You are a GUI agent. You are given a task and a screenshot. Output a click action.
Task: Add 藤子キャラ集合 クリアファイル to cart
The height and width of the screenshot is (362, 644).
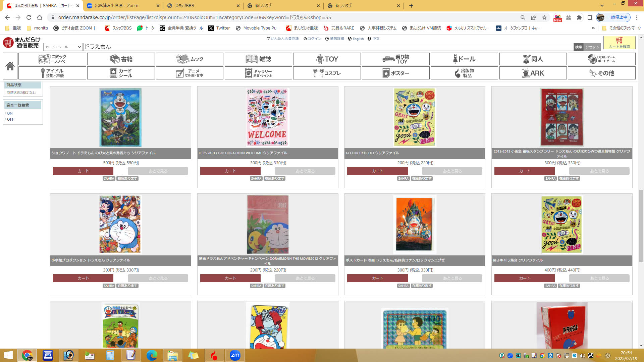pos(525,278)
